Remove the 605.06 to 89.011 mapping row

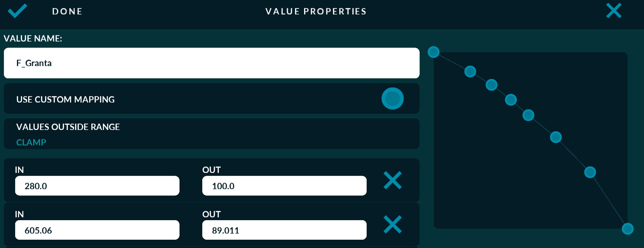point(393,225)
